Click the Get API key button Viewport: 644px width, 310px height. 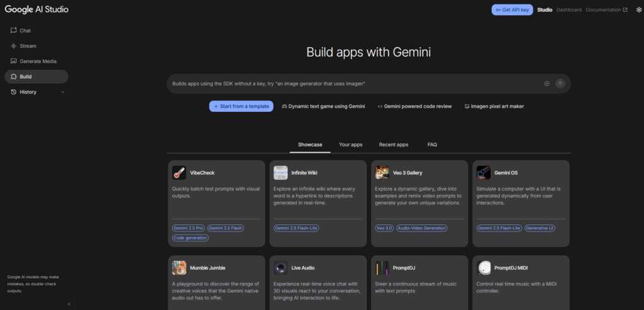512,10
